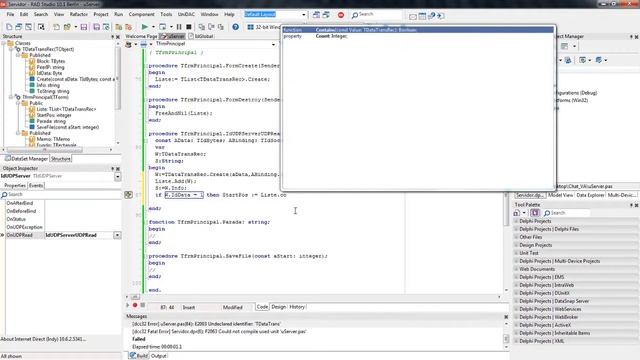Image resolution: width=640 pixels, height=360 pixels.
Task: Switch to the Welcome Page editor tab
Action: point(141,36)
